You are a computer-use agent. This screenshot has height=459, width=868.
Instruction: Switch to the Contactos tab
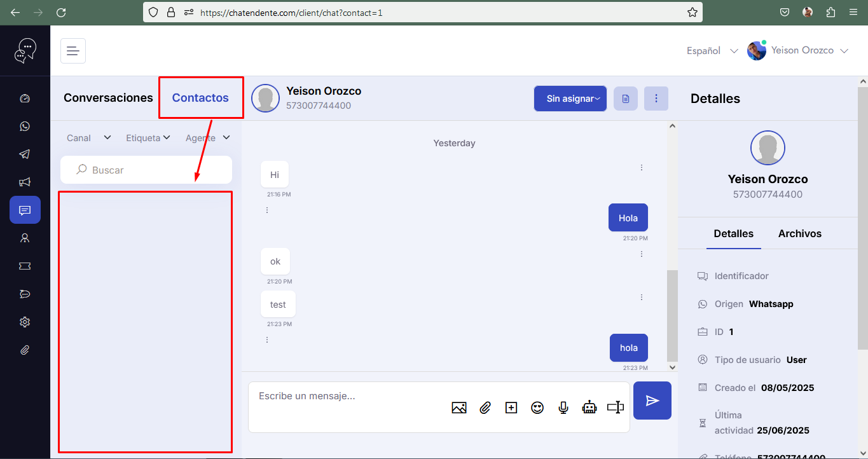click(x=200, y=98)
